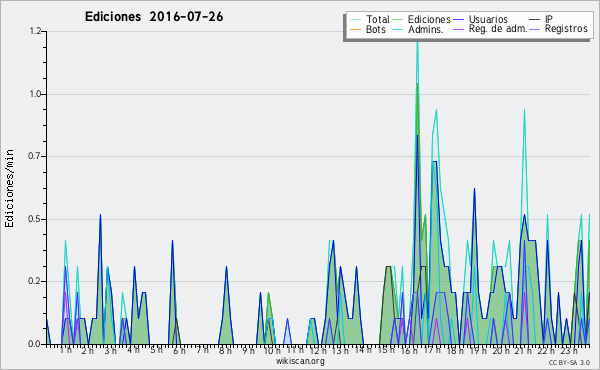The height and width of the screenshot is (370, 600).
Task: Click the wikiscan.org text below chart
Action: click(x=300, y=361)
